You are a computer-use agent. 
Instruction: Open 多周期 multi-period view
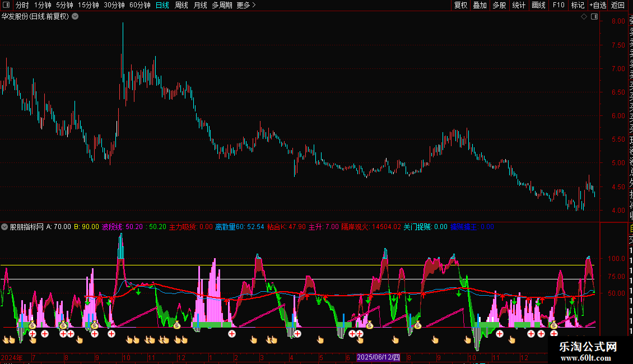click(222, 5)
